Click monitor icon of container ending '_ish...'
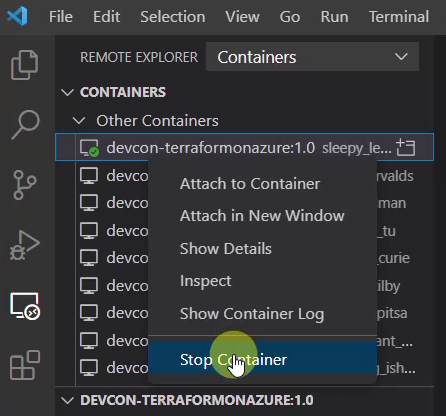The height and width of the screenshot is (416, 446). (89, 368)
